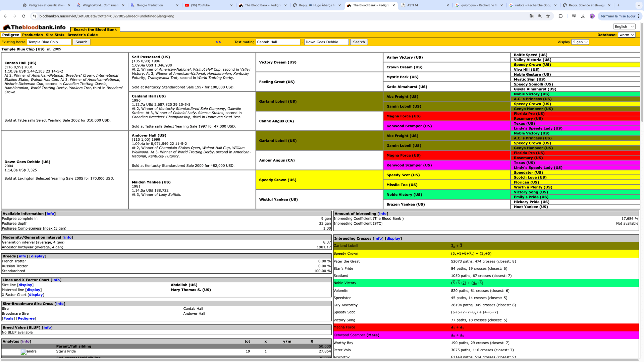Click the back navigation arrow icon
This screenshot has height=362, width=644.
(x=5, y=16)
